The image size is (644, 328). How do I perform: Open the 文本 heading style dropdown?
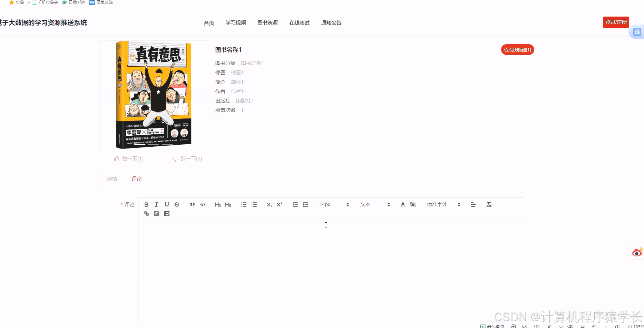[375, 204]
